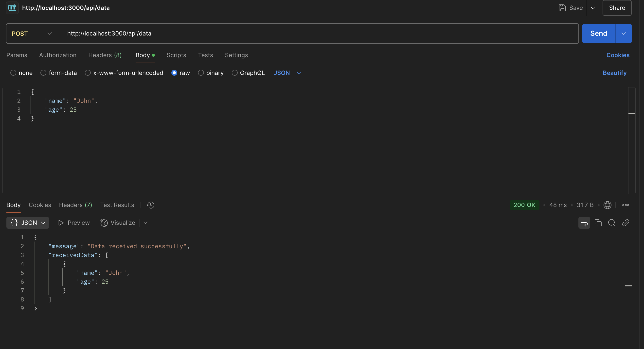Copy the response body to clipboard
This screenshot has height=349, width=644.
point(598,223)
